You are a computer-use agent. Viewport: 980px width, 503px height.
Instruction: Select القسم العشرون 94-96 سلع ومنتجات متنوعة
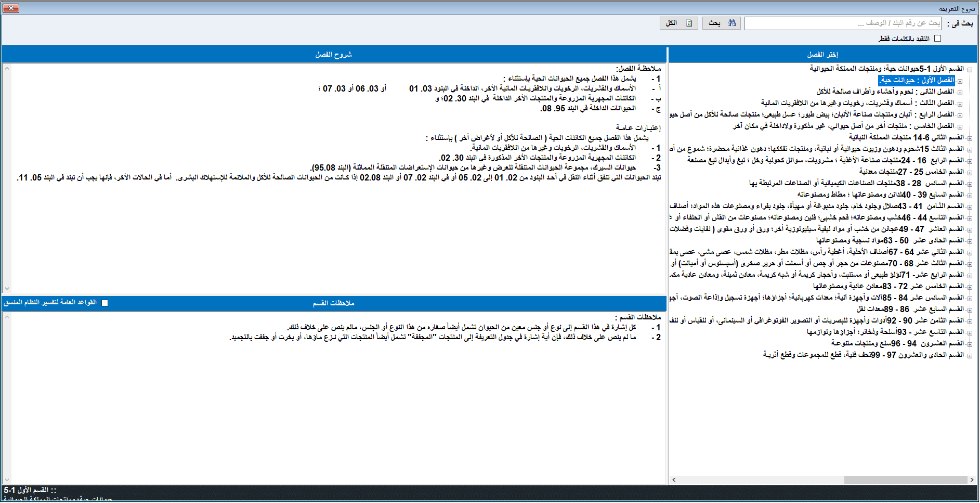click(898, 343)
